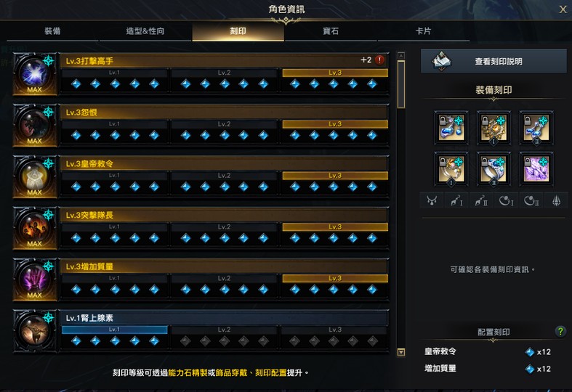Click the green question mark help icon
The image size is (572, 392).
[x=560, y=331]
